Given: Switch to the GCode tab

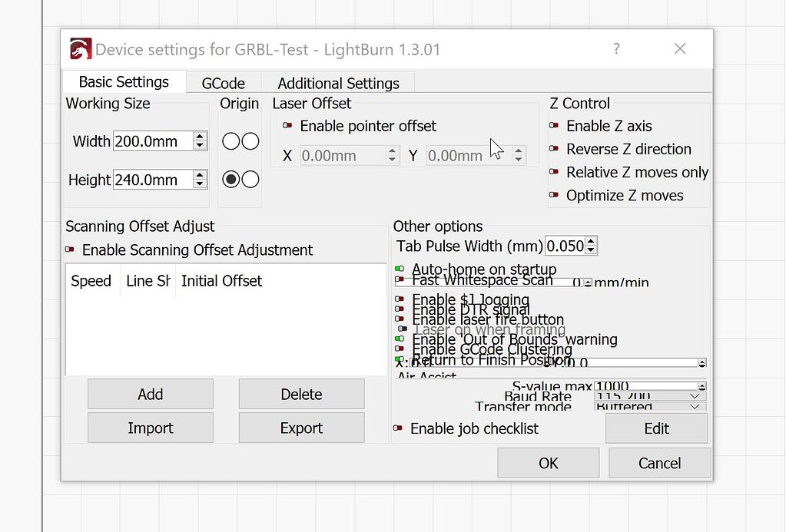Looking at the screenshot, I should [x=224, y=83].
